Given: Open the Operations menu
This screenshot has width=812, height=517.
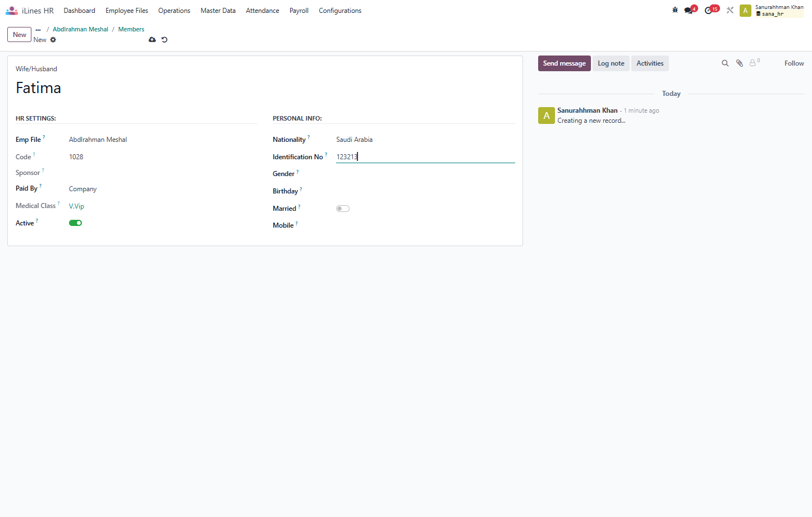Looking at the screenshot, I should pyautogui.click(x=174, y=11).
